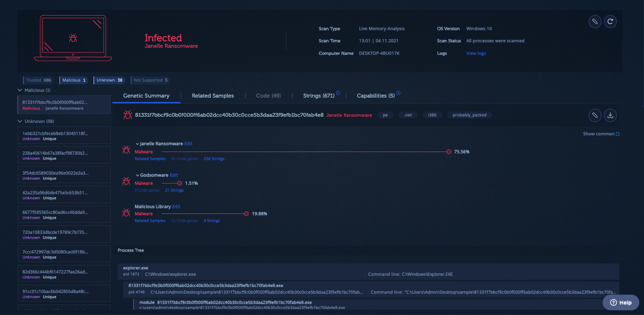
Task: Click the bug icon beside Malicious Library
Action: pos(126,213)
